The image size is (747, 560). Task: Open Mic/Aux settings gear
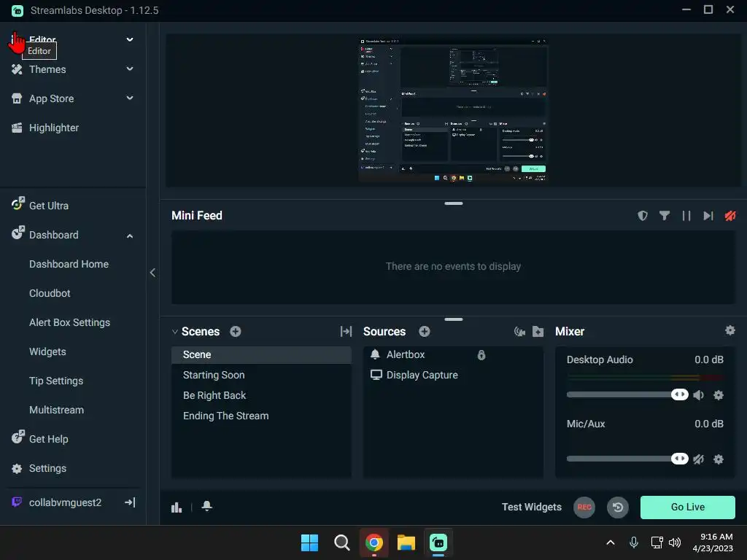(719, 459)
